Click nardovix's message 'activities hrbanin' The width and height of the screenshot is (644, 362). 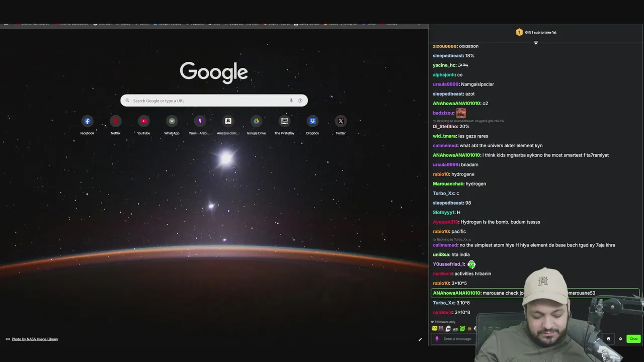[x=472, y=274]
